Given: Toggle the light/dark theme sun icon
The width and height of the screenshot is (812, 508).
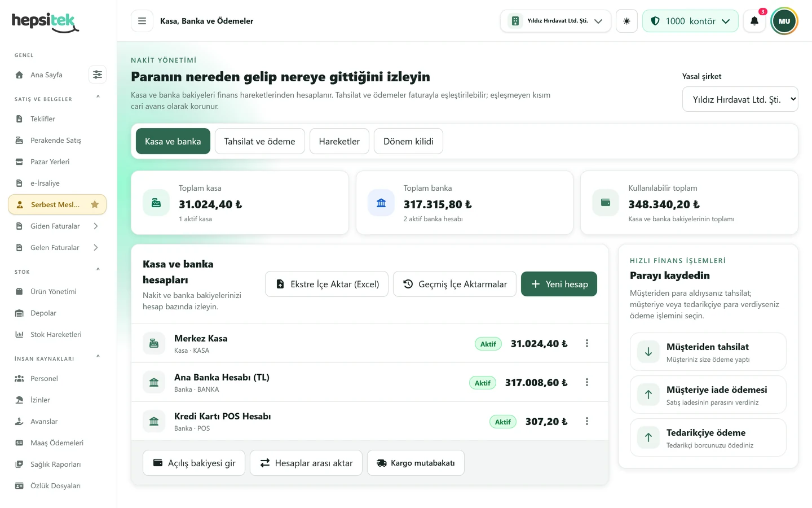Looking at the screenshot, I should pos(626,21).
